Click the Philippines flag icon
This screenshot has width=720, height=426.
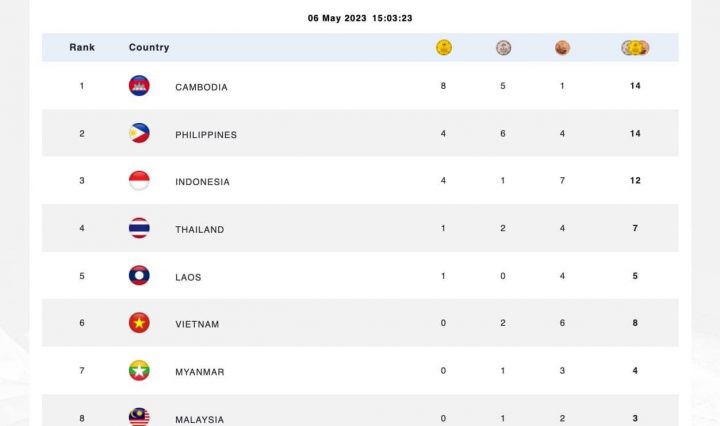pos(139,133)
